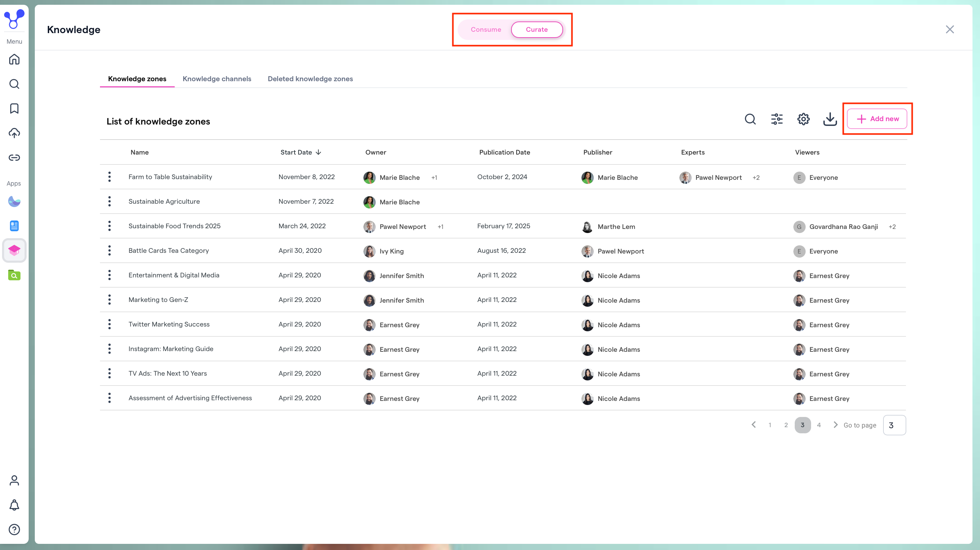Click the Experts column header
Screen dimensions: 980x550
[x=693, y=152]
